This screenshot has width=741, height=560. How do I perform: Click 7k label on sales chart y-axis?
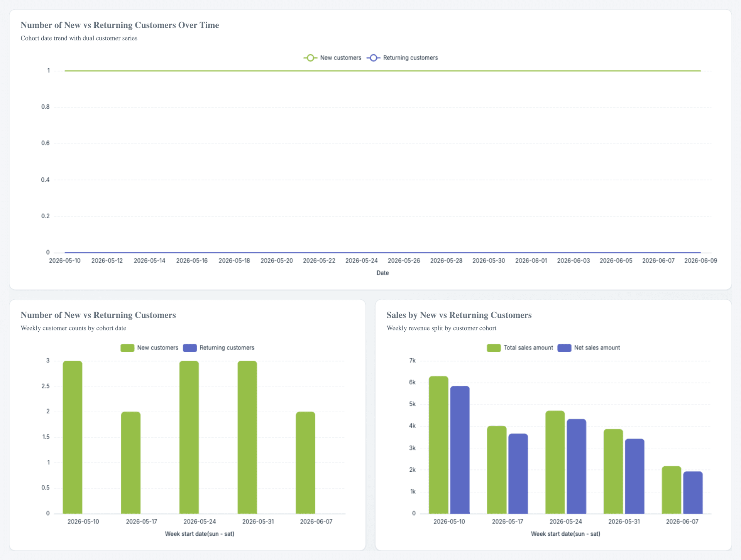(413, 361)
